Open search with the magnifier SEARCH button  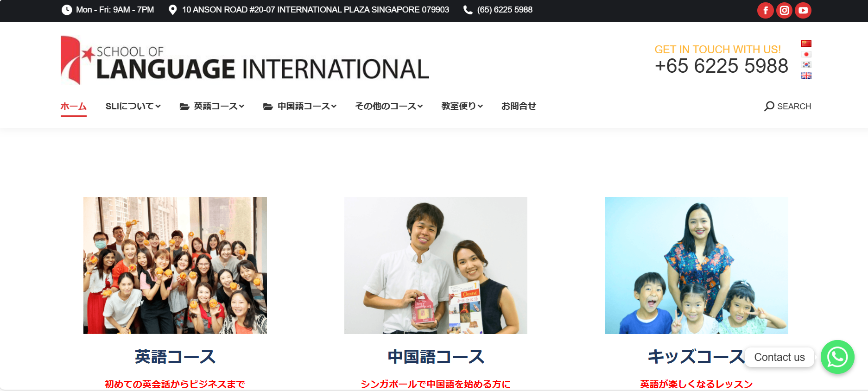tap(787, 106)
